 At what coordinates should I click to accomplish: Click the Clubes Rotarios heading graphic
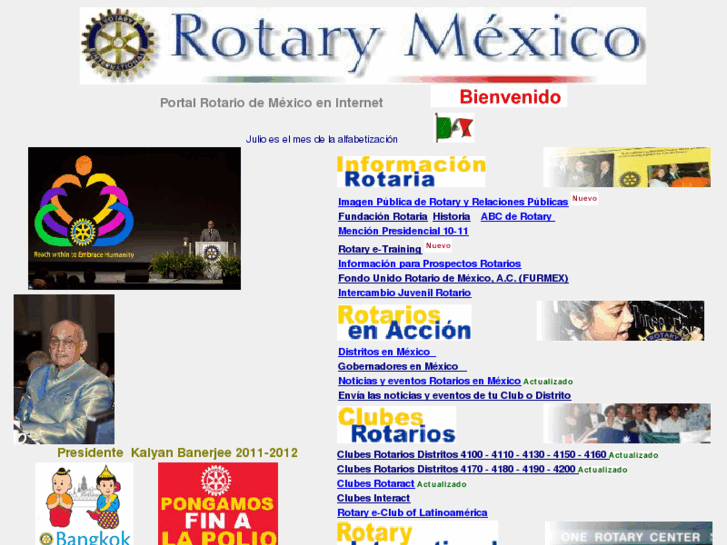pos(396,425)
